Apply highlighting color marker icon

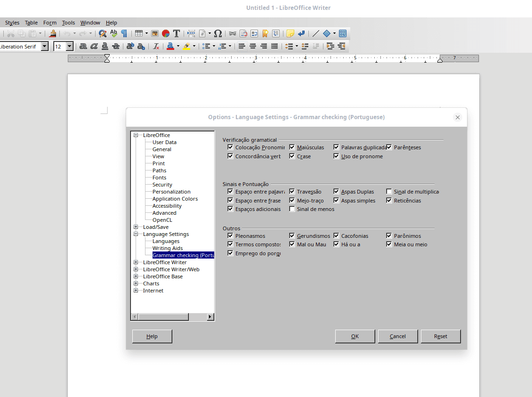click(x=186, y=46)
